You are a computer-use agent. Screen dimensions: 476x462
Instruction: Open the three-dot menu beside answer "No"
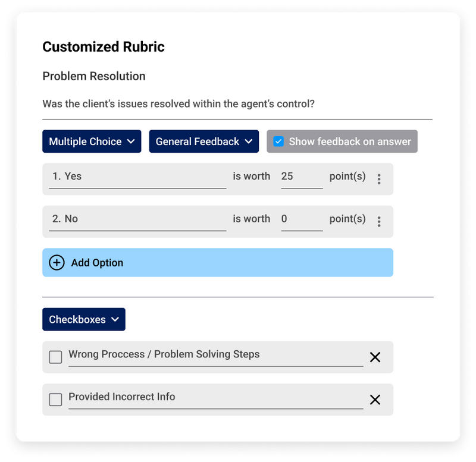tap(379, 221)
